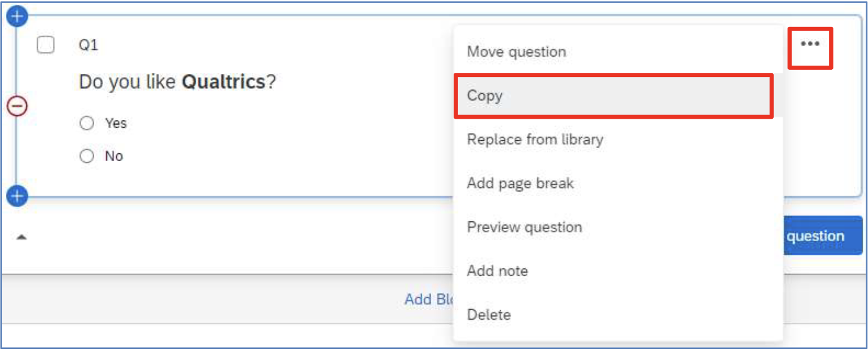
Task: Click the Yes answer choice text
Action: tap(116, 123)
